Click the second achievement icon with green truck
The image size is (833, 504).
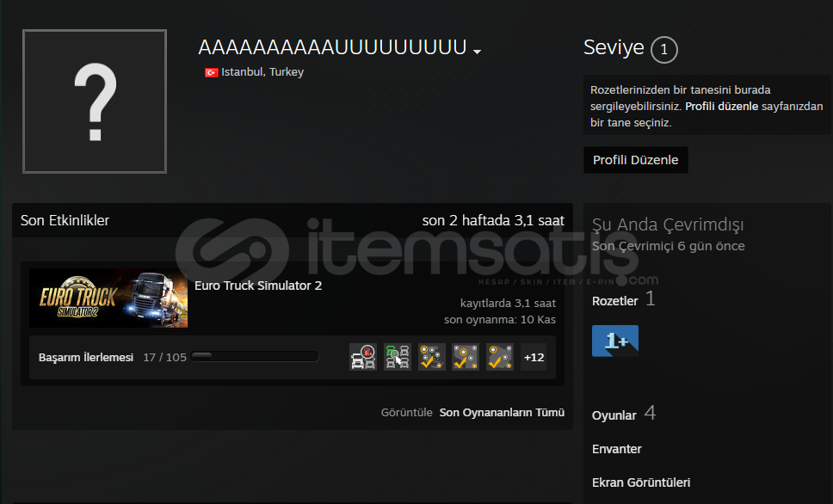[398, 357]
